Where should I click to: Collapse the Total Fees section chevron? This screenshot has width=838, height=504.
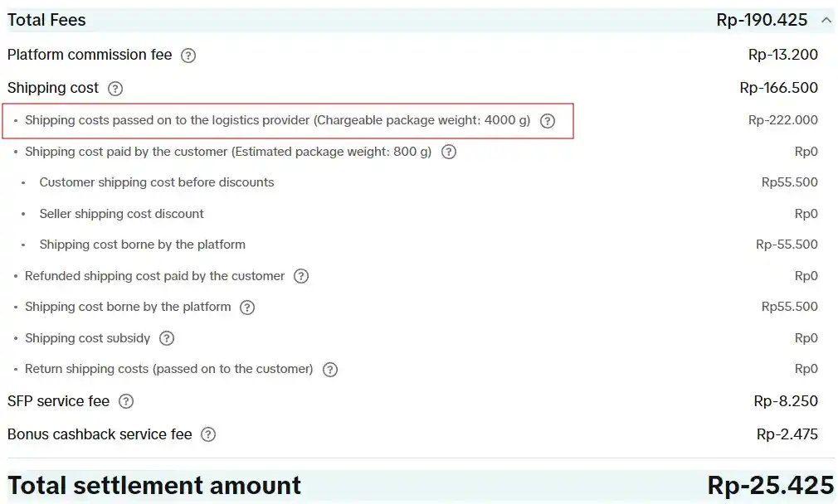click(x=826, y=20)
